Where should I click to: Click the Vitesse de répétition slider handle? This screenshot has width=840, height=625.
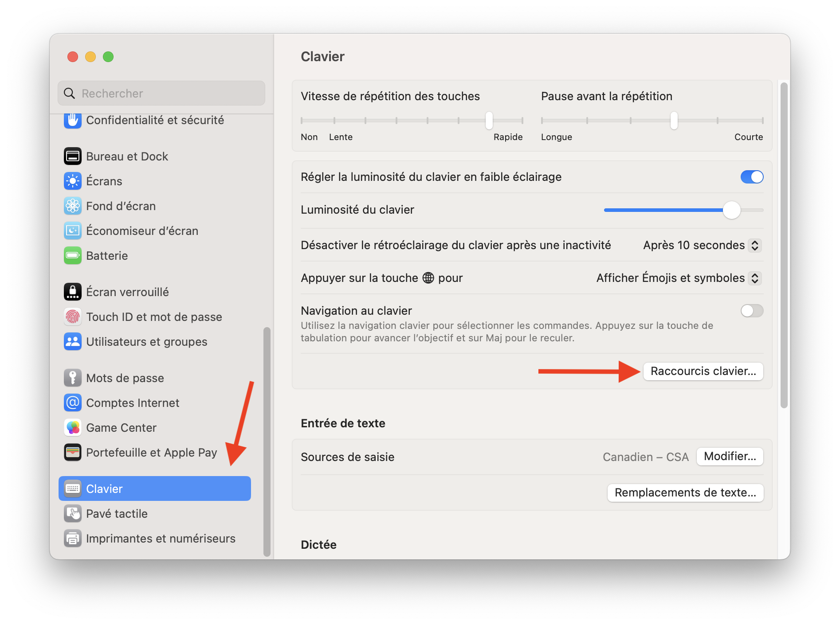click(x=489, y=120)
